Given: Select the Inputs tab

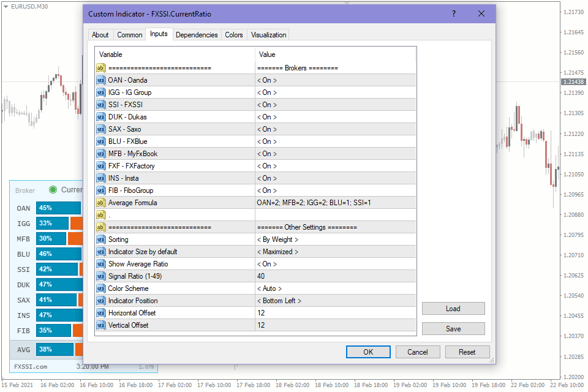Looking at the screenshot, I should click(x=159, y=34).
